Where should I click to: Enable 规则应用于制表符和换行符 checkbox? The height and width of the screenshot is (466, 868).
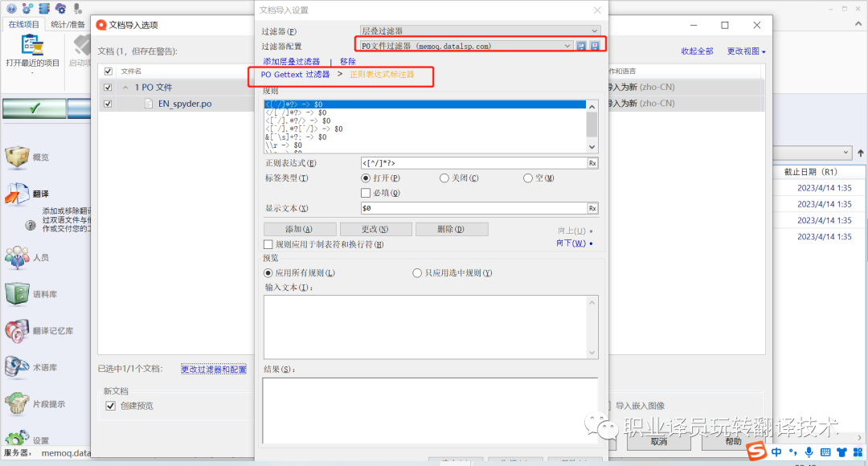pos(268,244)
